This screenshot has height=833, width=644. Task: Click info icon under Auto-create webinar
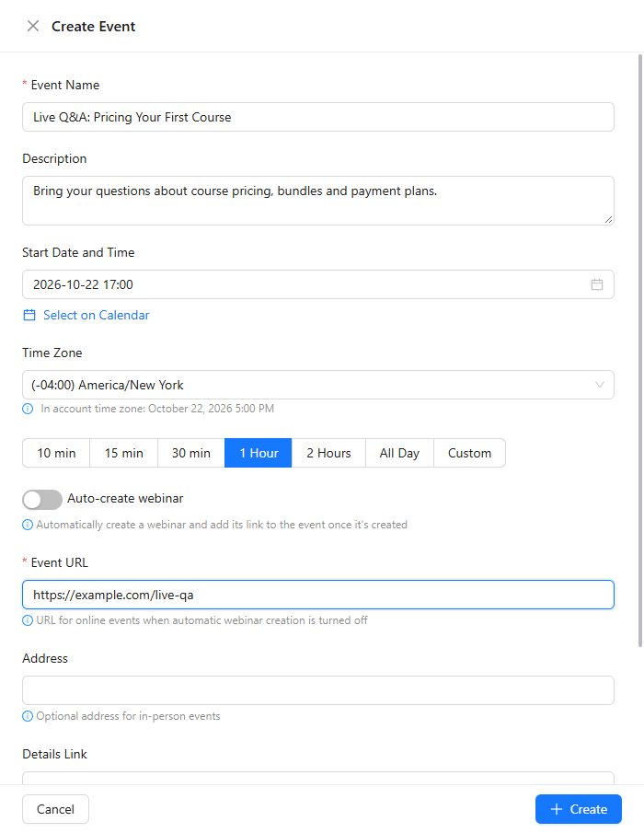28,525
